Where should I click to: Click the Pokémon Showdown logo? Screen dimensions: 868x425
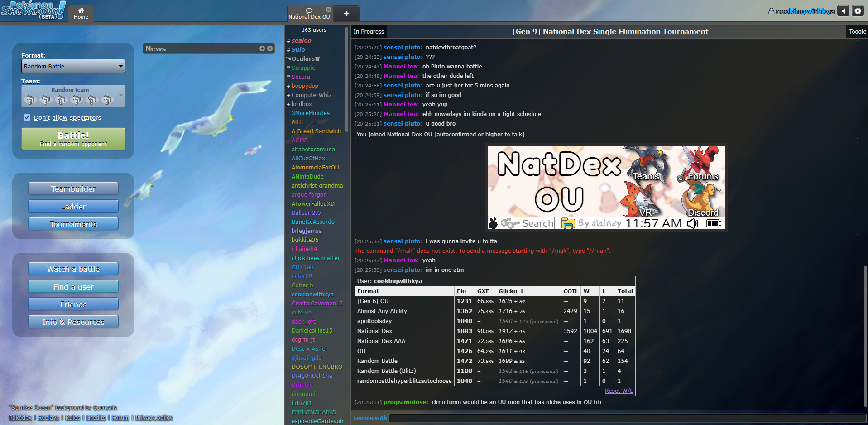pyautogui.click(x=33, y=10)
